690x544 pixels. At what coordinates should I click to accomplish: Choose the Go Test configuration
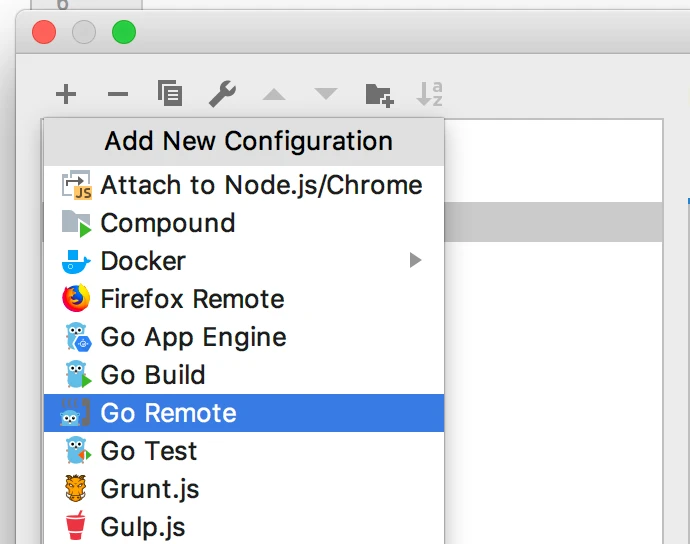tap(244, 451)
